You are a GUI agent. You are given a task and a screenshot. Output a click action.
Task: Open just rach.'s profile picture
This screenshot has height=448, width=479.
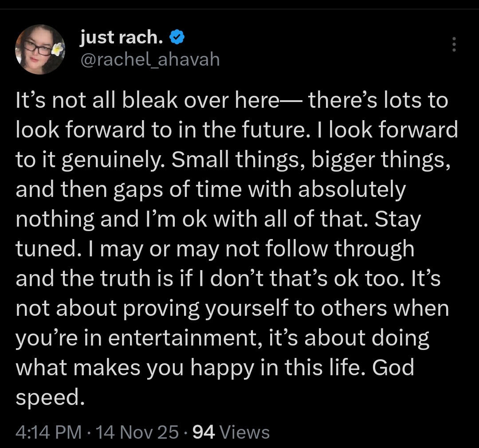click(40, 49)
